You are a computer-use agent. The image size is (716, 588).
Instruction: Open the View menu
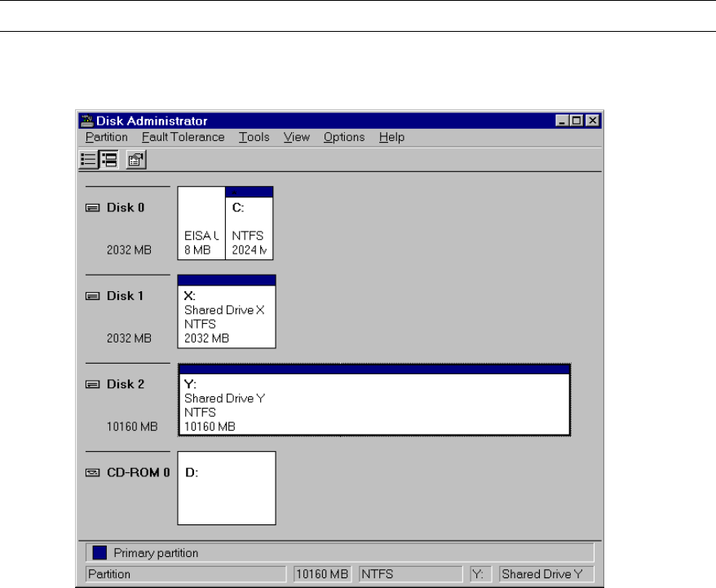point(296,137)
